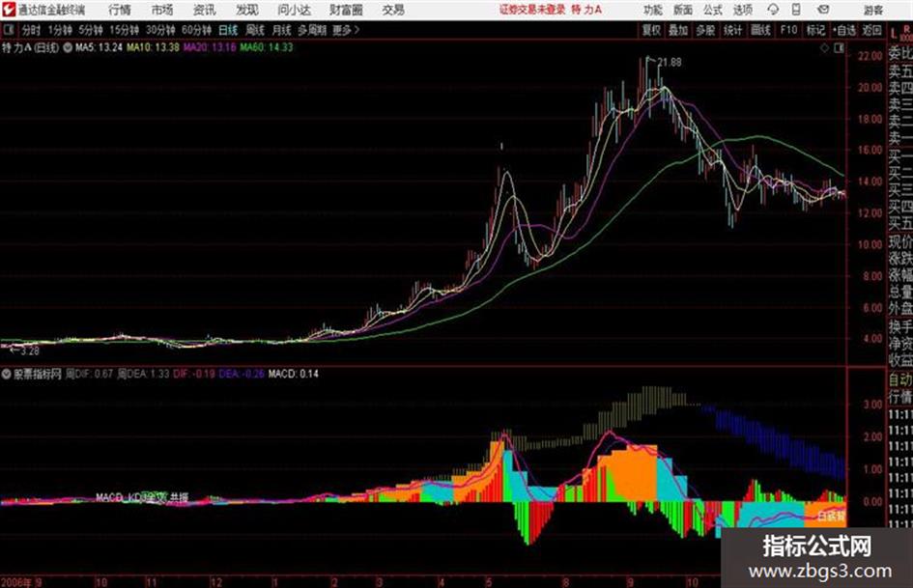Open the 版面 menu
Image resolution: width=913 pixels, height=588 pixels.
[x=682, y=10]
